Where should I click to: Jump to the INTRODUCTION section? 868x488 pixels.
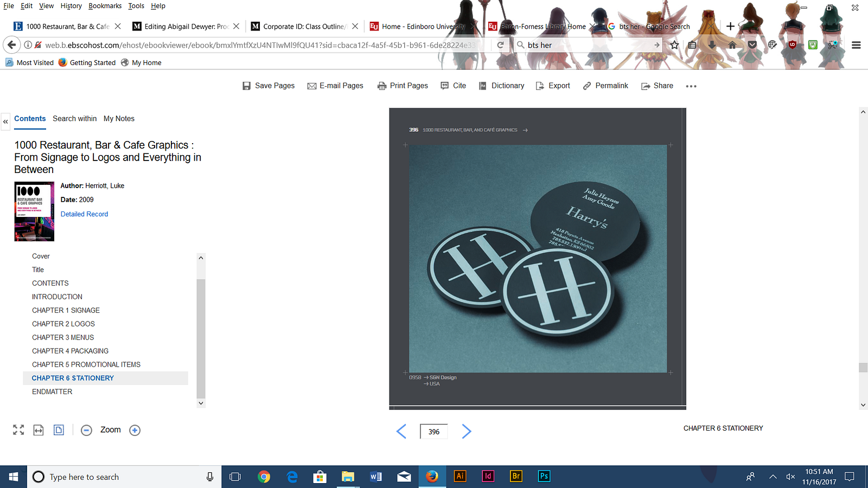pyautogui.click(x=57, y=297)
